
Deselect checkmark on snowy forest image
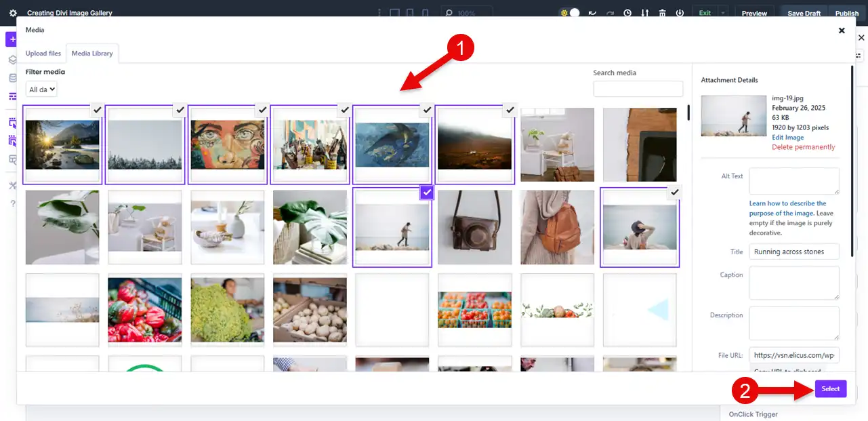click(180, 110)
